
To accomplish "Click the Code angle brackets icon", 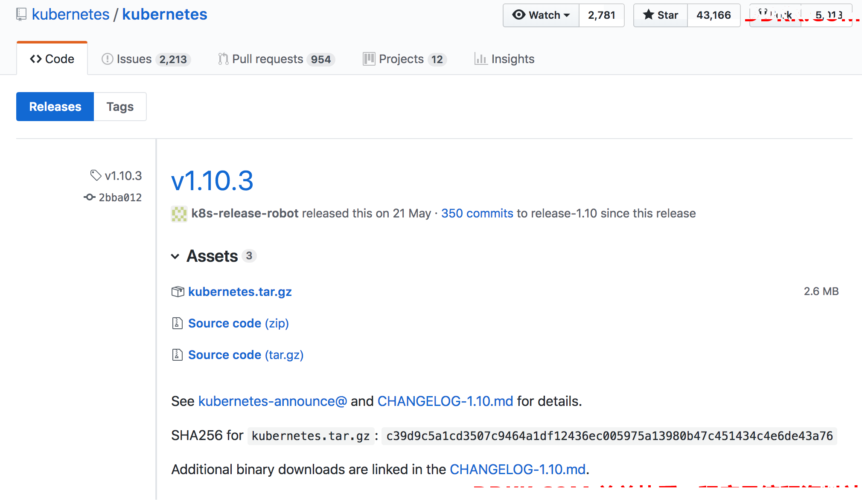I will (36, 59).
